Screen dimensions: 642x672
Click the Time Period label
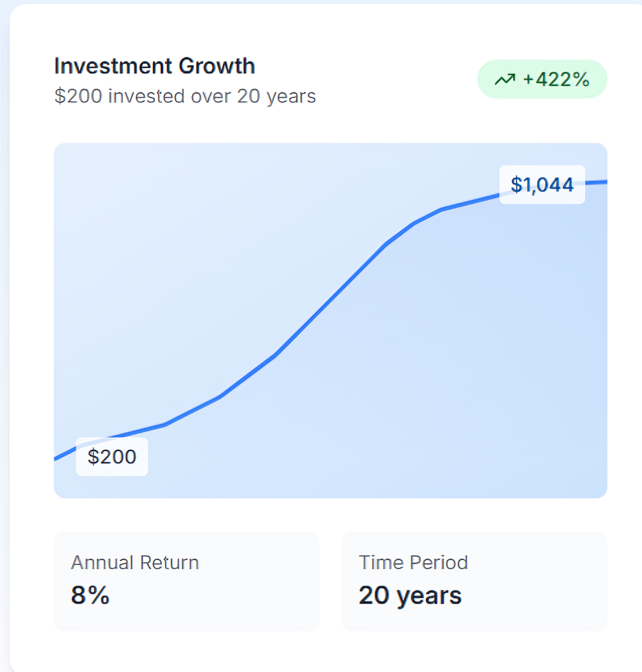click(x=413, y=563)
